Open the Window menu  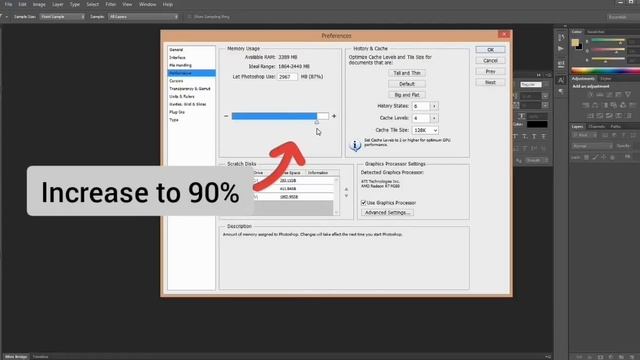147,4
